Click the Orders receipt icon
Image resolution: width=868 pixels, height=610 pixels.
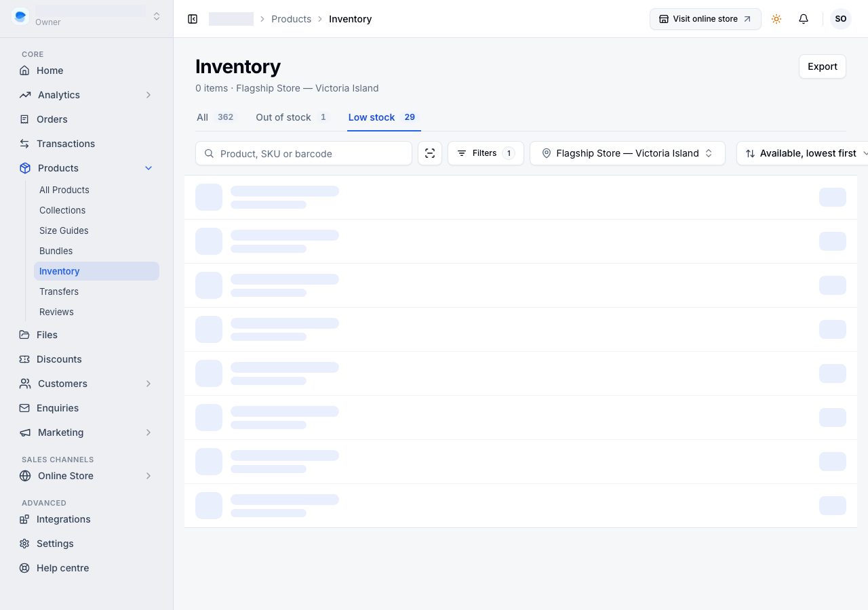(x=24, y=119)
